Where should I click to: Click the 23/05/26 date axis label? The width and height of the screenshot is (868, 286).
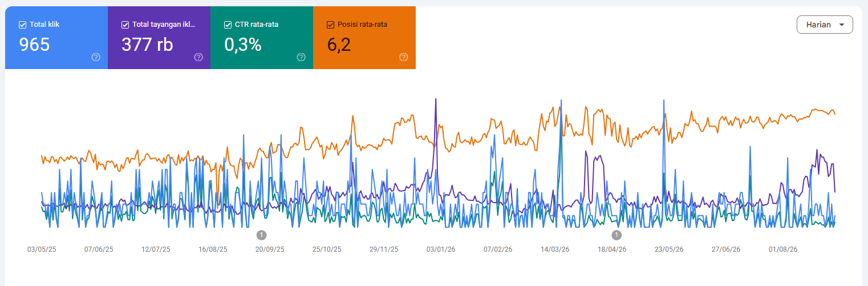(669, 249)
